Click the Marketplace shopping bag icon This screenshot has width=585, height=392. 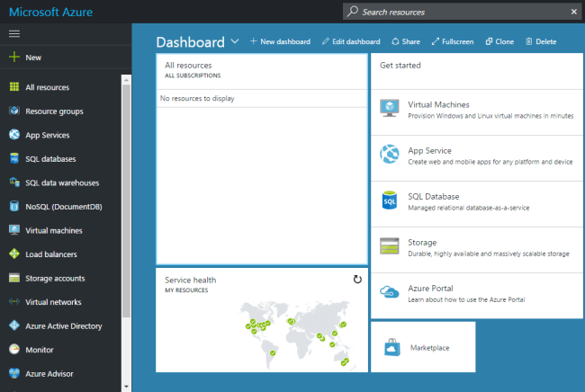[x=392, y=347]
